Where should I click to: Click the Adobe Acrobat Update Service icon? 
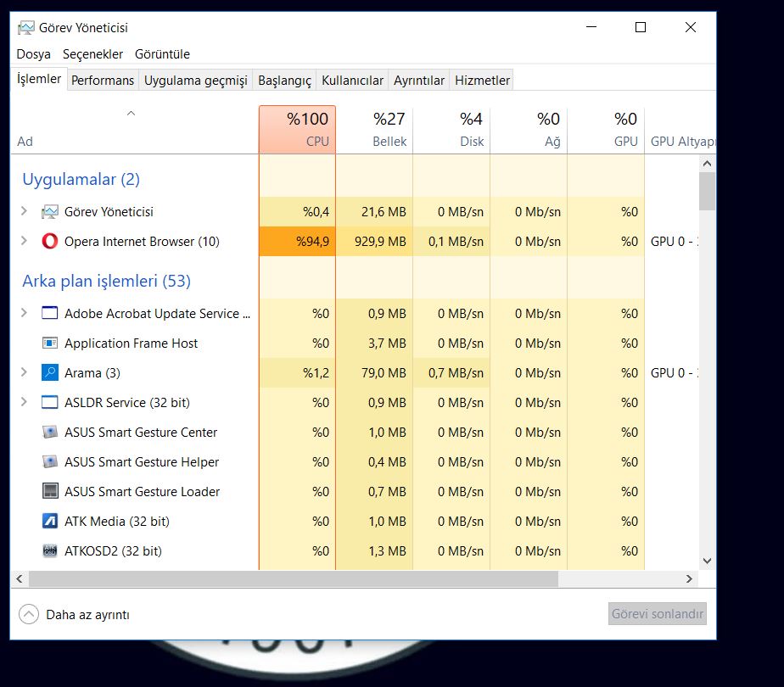point(49,313)
